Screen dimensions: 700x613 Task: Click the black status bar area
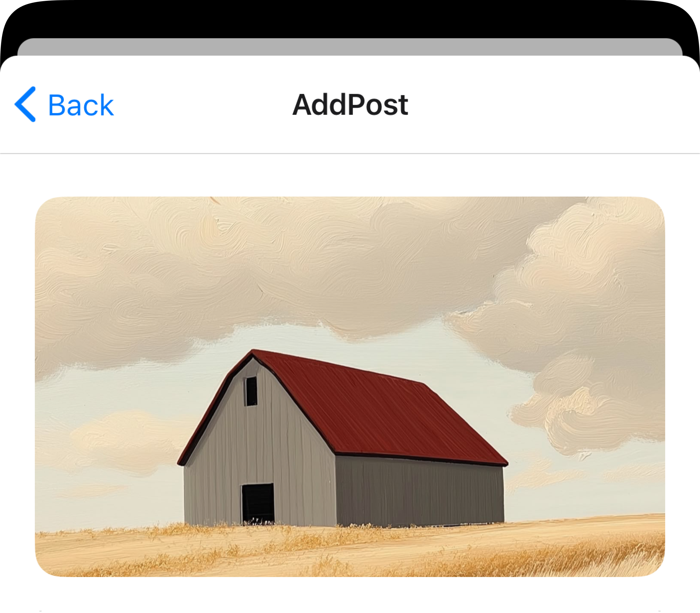tap(350, 19)
